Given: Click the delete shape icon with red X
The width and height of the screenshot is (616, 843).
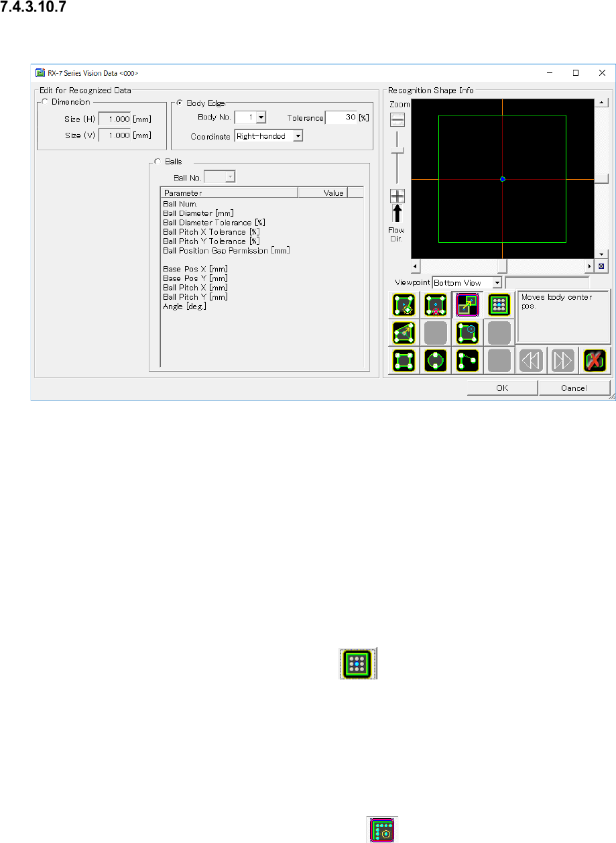Looking at the screenshot, I should 594,360.
